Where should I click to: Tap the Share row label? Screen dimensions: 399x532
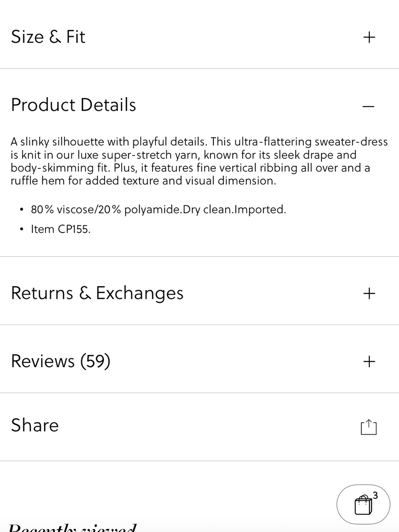[x=35, y=425]
